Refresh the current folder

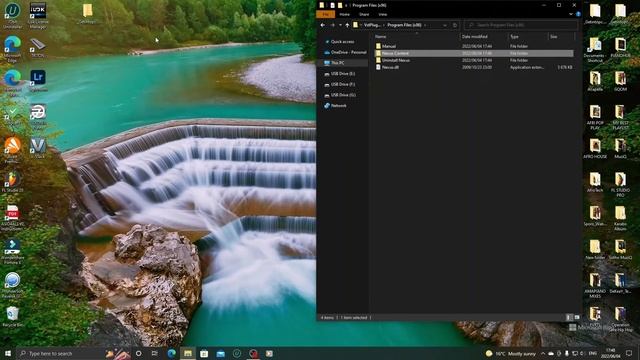coord(455,25)
